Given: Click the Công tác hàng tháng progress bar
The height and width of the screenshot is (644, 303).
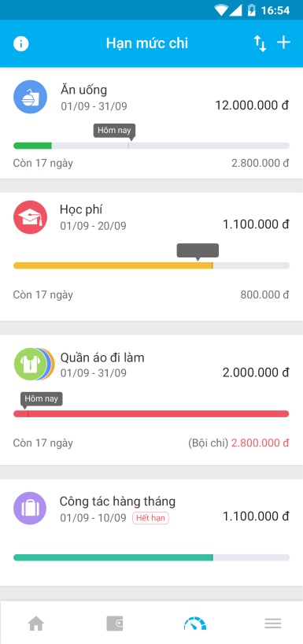Looking at the screenshot, I should tap(151, 557).
